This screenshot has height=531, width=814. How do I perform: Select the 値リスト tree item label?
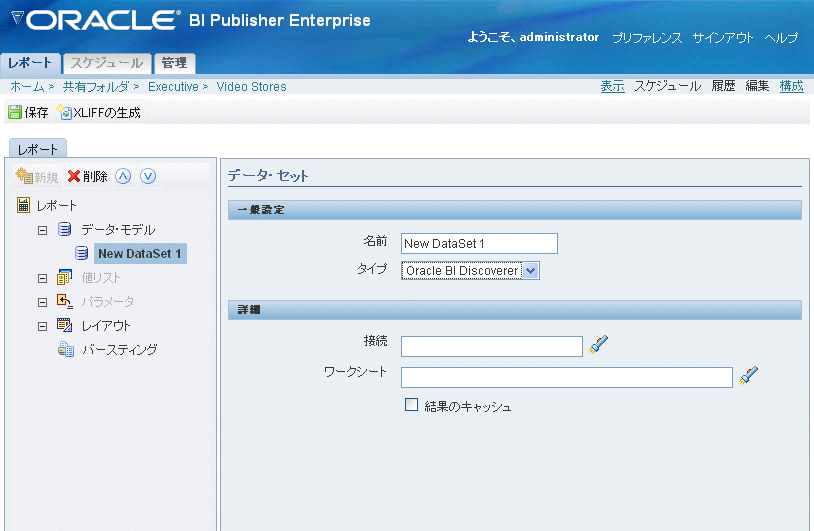(101, 278)
